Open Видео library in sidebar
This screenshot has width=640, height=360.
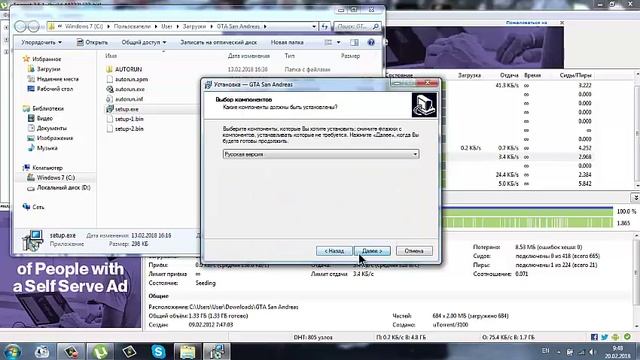coord(44,118)
